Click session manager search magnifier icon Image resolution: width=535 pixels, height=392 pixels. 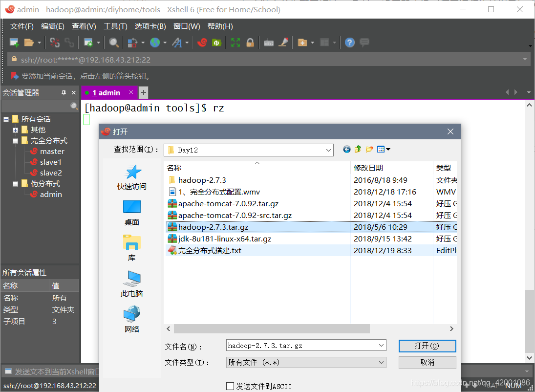(74, 106)
